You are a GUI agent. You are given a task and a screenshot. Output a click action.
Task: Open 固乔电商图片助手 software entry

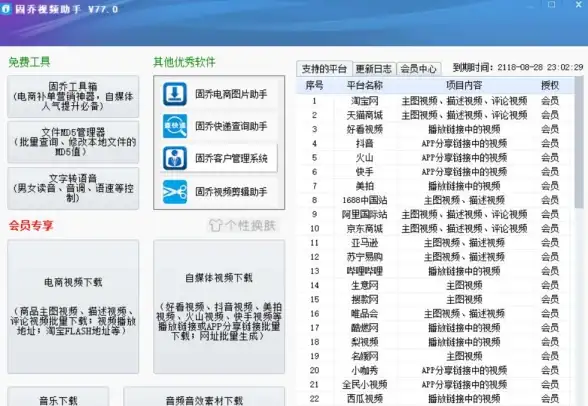point(219,94)
